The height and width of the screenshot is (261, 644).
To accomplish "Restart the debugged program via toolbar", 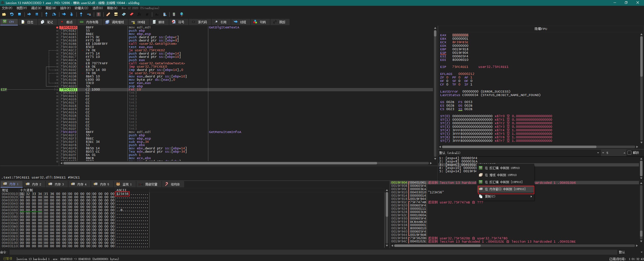I will [x=12, y=14].
